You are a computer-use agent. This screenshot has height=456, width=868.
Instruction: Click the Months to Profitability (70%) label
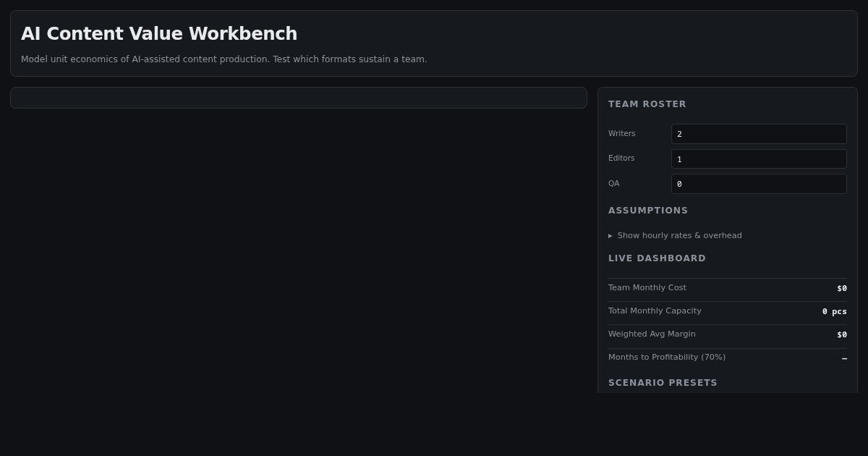[667, 357]
